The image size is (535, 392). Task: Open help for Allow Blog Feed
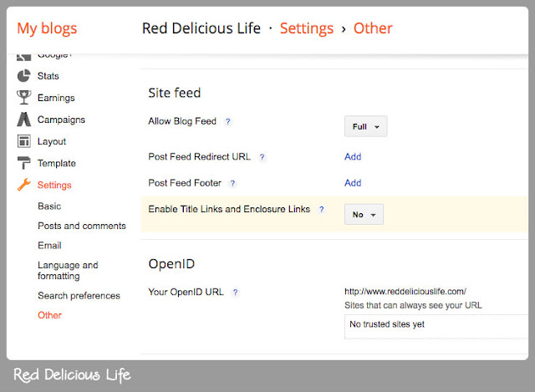tap(228, 122)
